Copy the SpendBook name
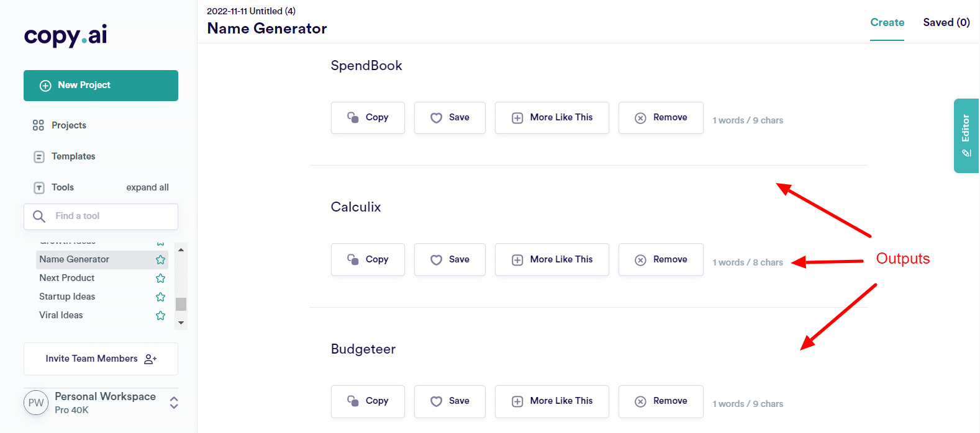The width and height of the screenshot is (980, 433). [x=368, y=118]
